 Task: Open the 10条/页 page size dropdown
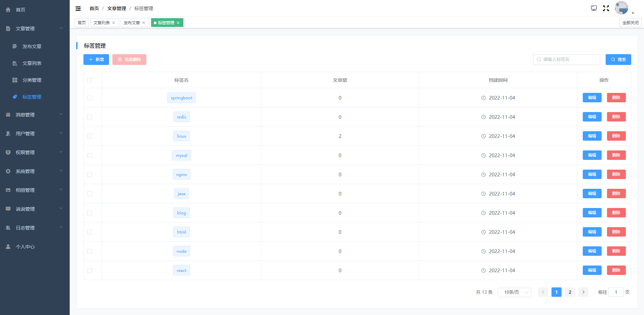pos(514,292)
